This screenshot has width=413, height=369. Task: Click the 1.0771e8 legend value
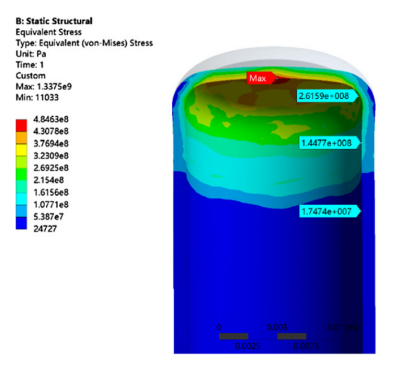click(51, 204)
